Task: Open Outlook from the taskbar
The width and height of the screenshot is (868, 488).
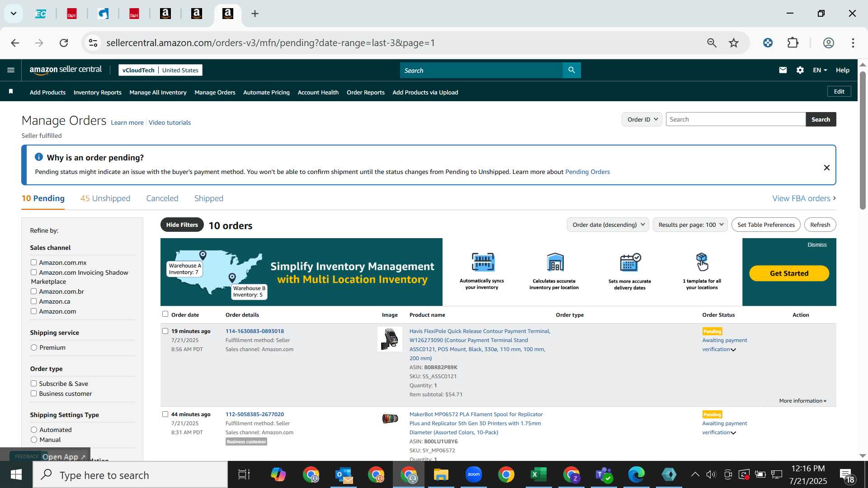Action: (x=344, y=475)
